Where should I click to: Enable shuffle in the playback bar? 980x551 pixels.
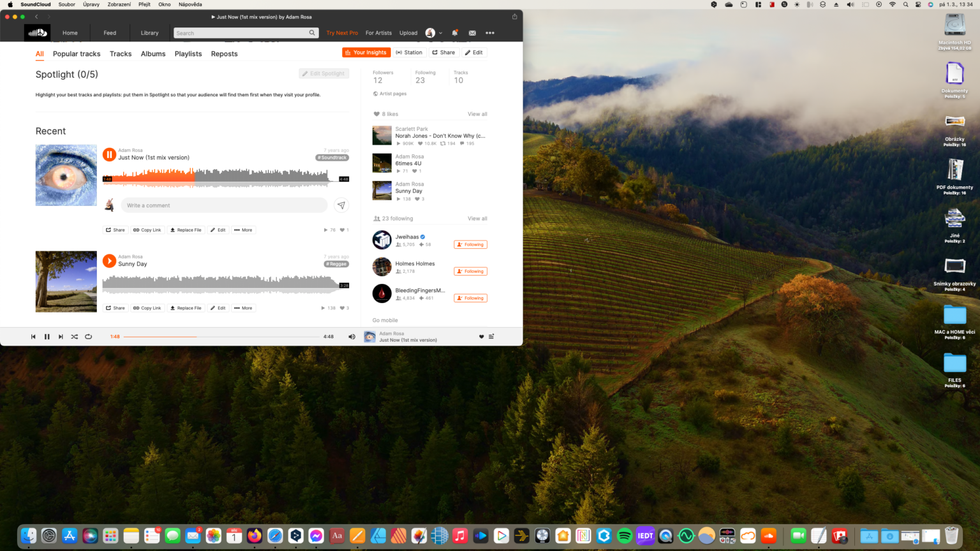pyautogui.click(x=75, y=336)
